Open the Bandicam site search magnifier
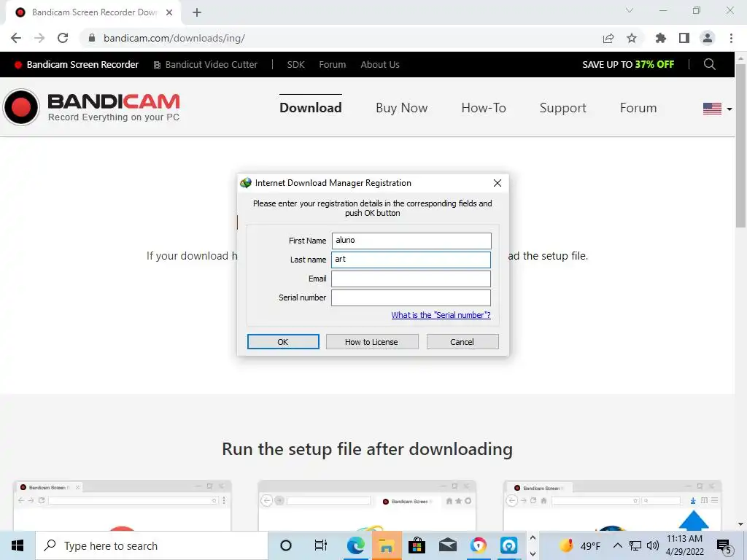This screenshot has width=747, height=560. (x=709, y=64)
